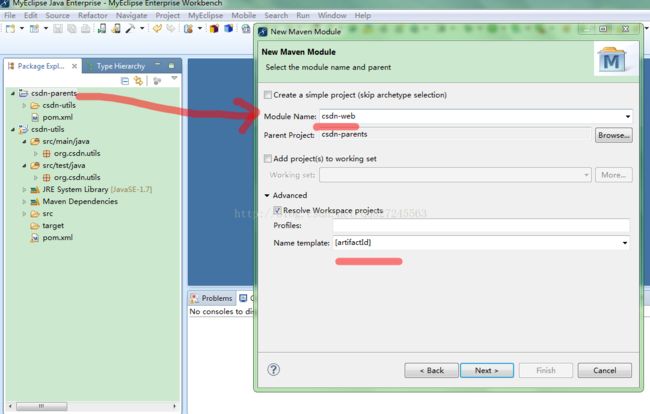Open the Refactor menu
Screen dimensions: 650x414
pos(93,15)
